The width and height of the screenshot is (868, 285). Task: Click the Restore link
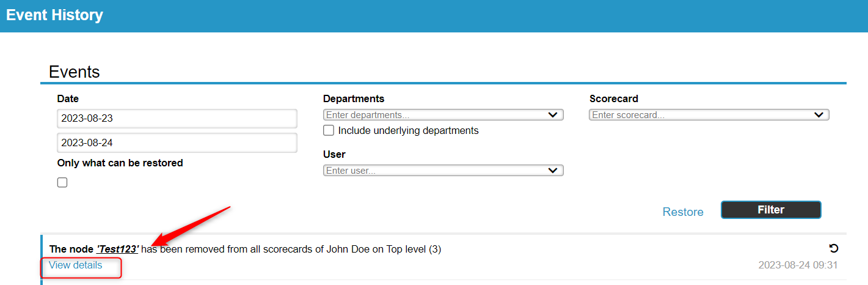(683, 212)
